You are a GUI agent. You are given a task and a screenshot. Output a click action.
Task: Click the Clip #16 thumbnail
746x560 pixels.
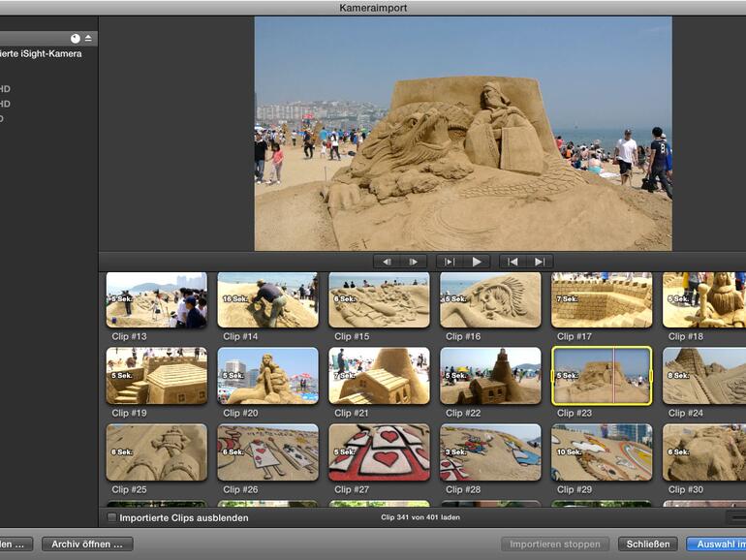(x=490, y=300)
